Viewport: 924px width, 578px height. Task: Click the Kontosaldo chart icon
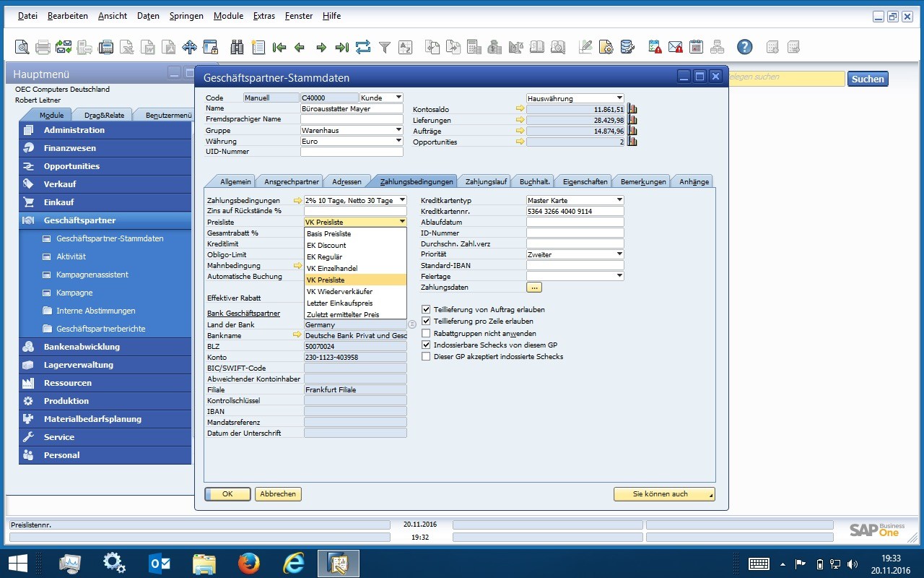633,109
